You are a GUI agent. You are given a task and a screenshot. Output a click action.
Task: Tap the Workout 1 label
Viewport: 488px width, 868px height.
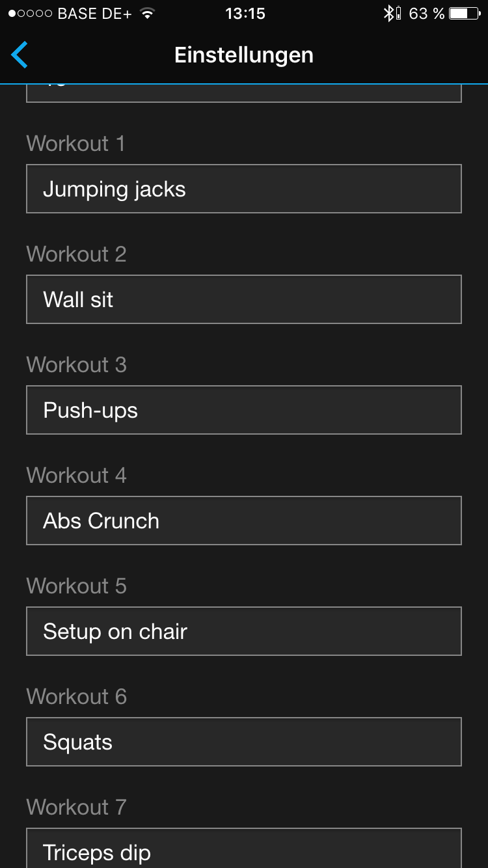(x=75, y=143)
